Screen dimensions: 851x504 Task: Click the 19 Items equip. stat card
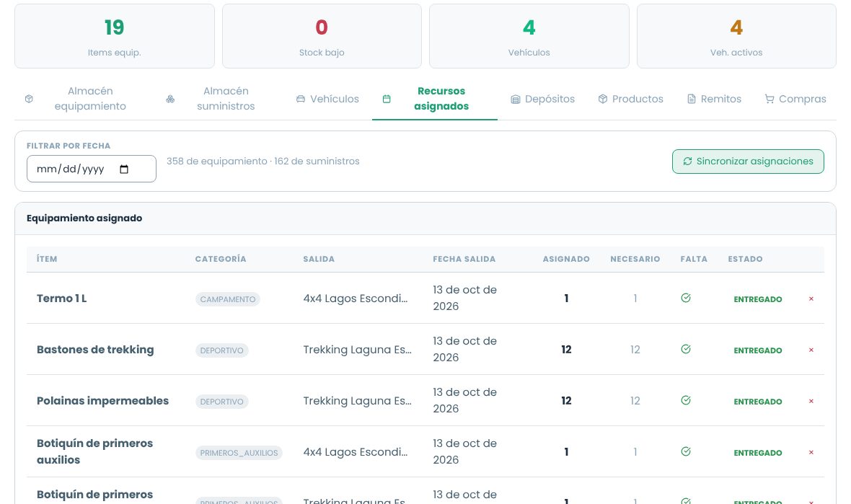[x=115, y=36]
